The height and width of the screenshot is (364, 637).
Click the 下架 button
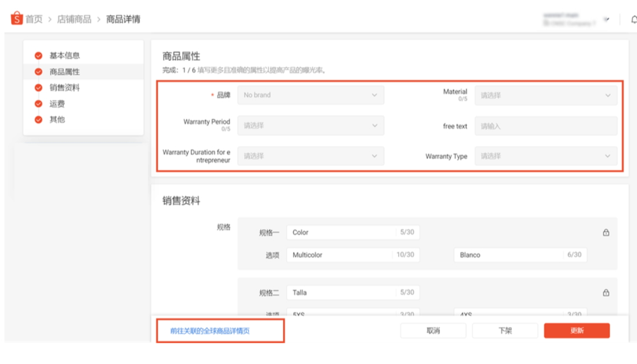click(505, 331)
